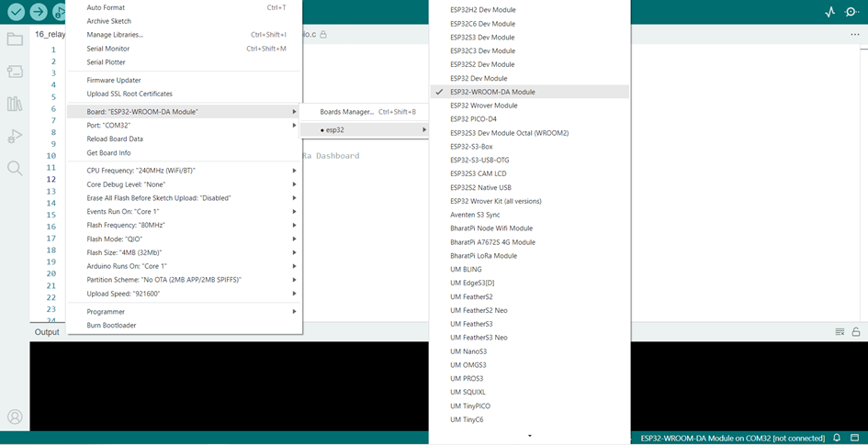
Task: Choose Burn Bootloader
Action: tap(185, 325)
